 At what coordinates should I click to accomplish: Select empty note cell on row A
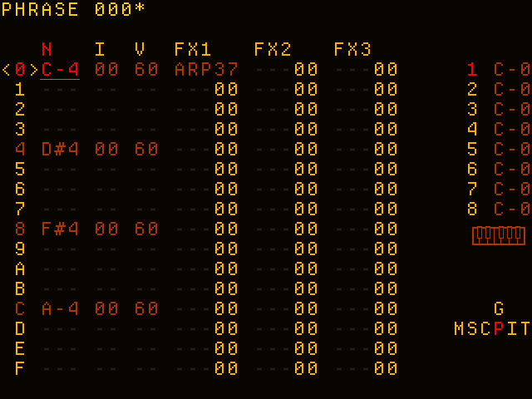tap(60, 269)
